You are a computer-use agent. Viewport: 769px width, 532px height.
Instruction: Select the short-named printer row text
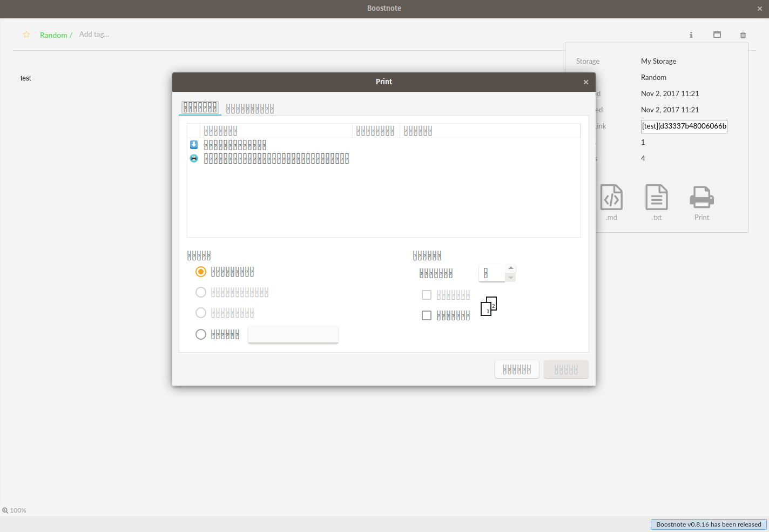[235, 145]
